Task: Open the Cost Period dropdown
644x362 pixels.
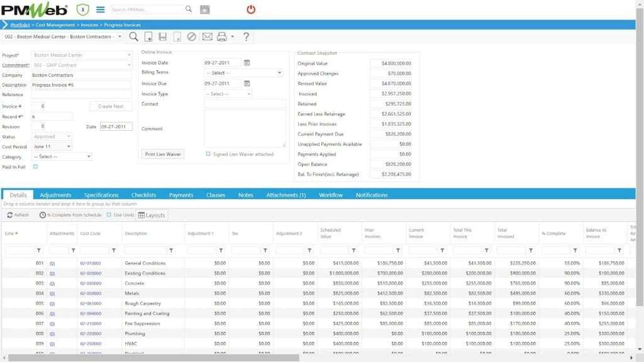Action: pyautogui.click(x=52, y=146)
